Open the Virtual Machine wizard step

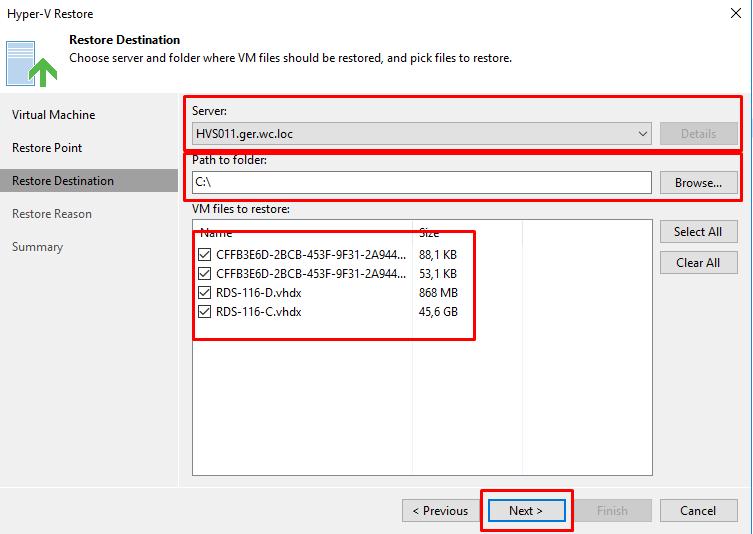click(54, 115)
